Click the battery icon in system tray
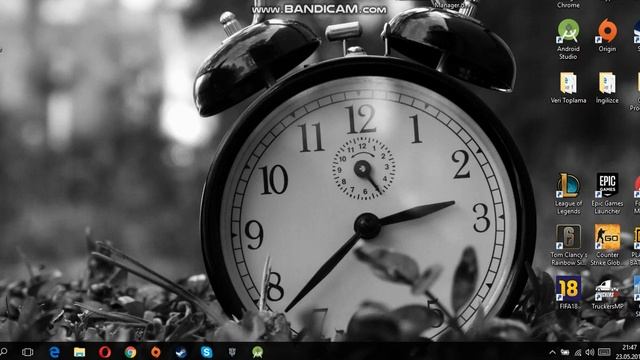This screenshot has height=360, width=640. click(565, 352)
